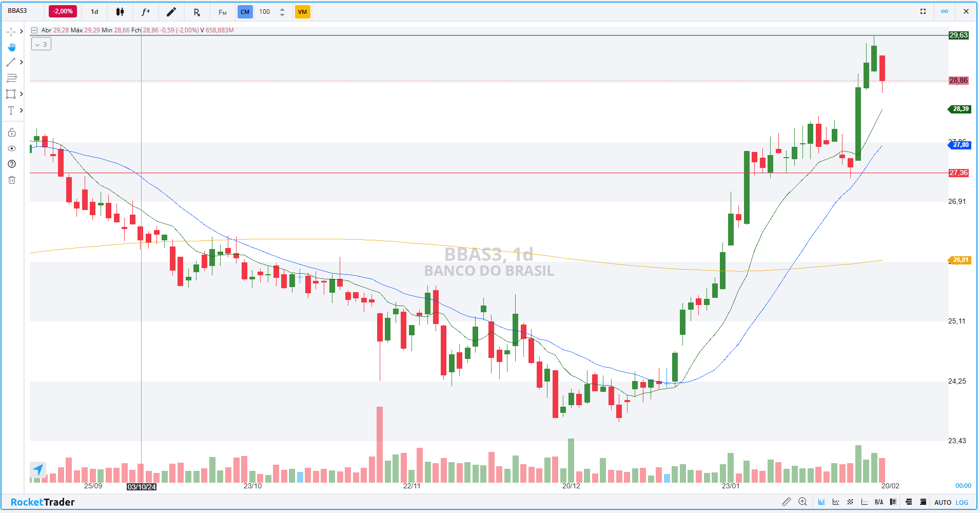The height and width of the screenshot is (513, 980).
Task: Click the pencil drawing settings icon
Action: click(171, 12)
